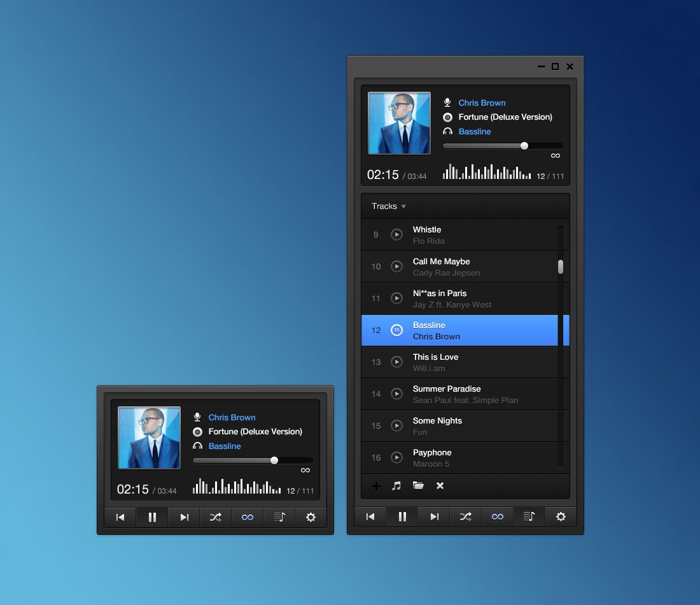Toggle repeat infinity in large player toolbar
The image size is (700, 605).
click(x=498, y=517)
